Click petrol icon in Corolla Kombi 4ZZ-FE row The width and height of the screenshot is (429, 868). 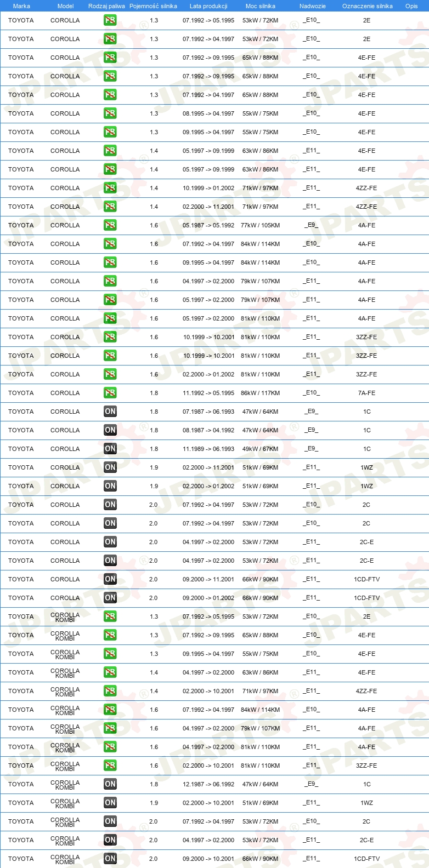110,691
